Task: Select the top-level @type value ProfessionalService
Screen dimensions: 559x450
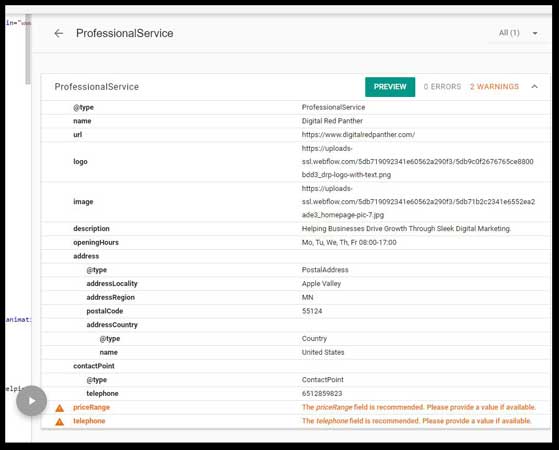Action: click(333, 107)
